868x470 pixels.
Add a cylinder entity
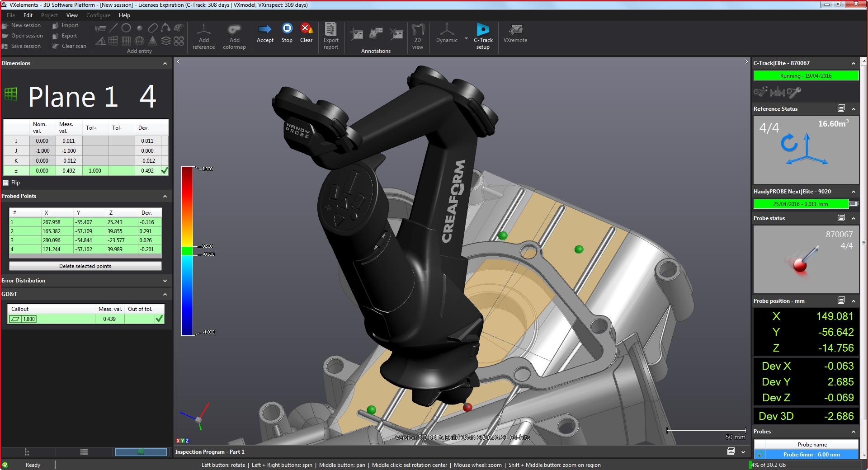[x=127, y=41]
